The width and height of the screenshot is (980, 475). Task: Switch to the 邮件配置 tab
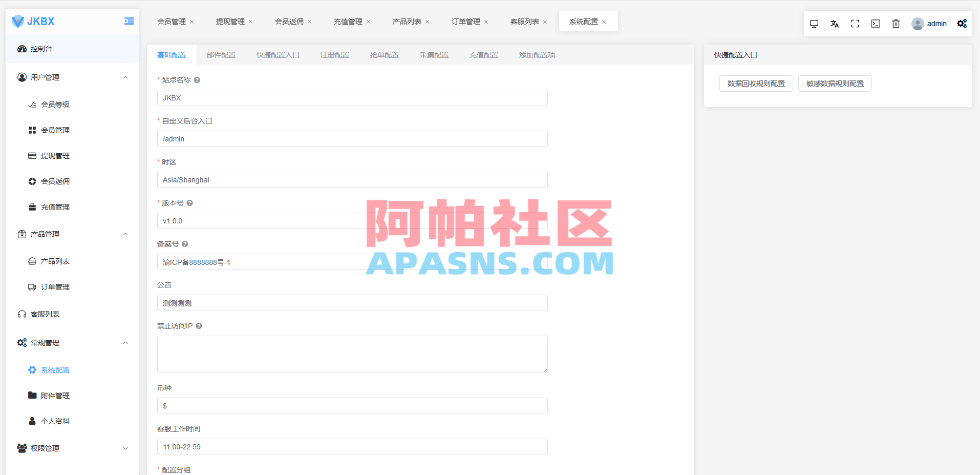tap(221, 55)
